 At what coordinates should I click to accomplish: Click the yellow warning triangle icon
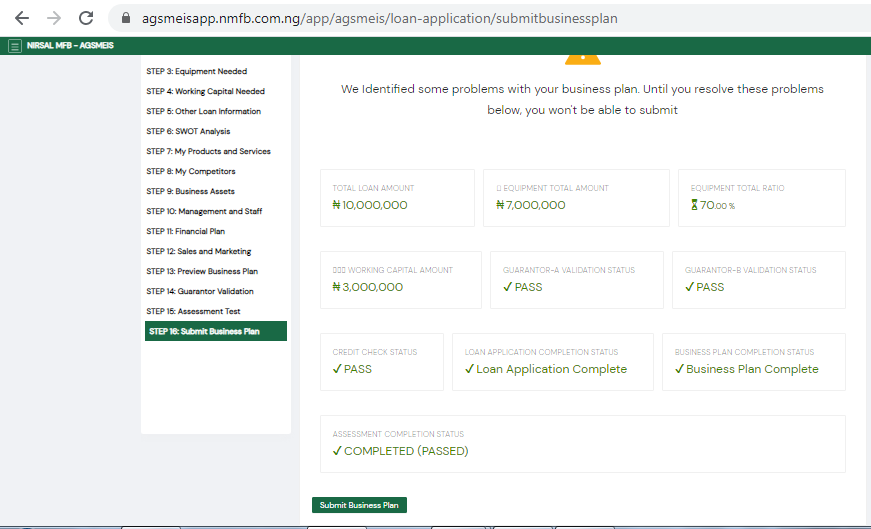(583, 58)
